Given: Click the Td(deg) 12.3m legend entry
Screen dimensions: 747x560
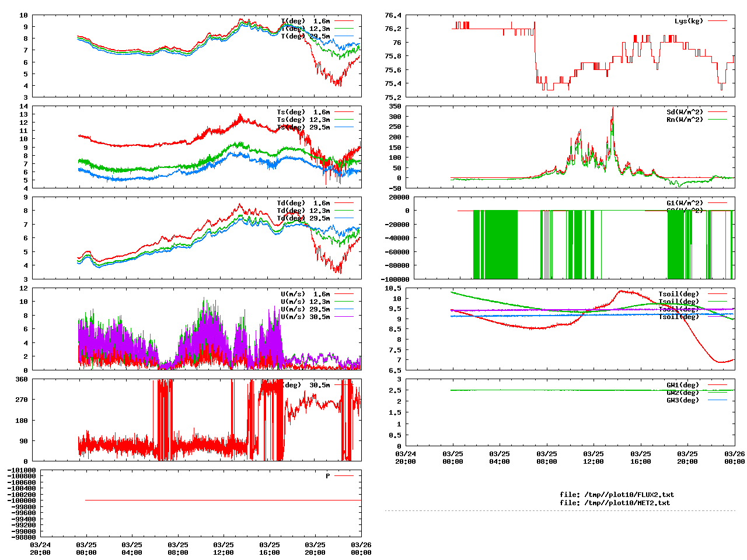Looking at the screenshot, I should pyautogui.click(x=303, y=211).
